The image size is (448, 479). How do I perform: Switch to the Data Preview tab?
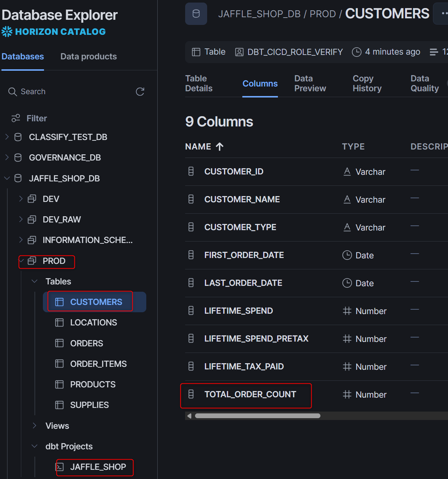tap(310, 84)
